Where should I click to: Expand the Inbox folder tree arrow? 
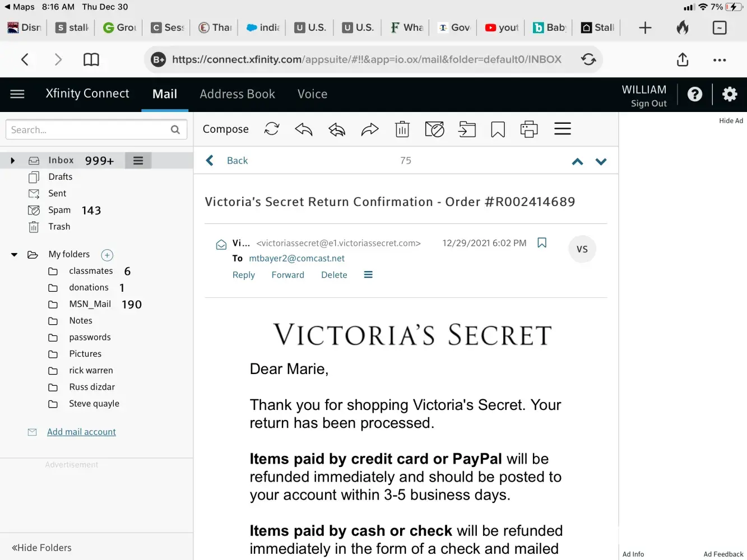(x=13, y=161)
